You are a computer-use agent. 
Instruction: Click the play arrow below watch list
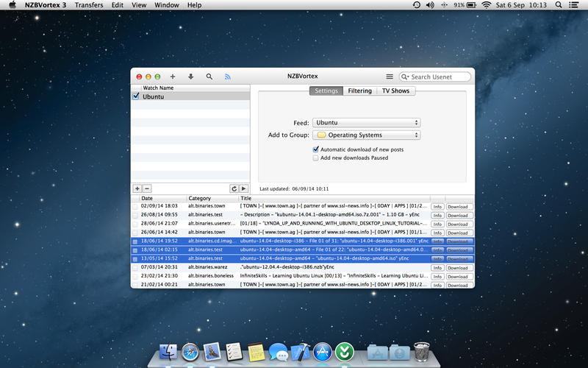tap(243, 189)
